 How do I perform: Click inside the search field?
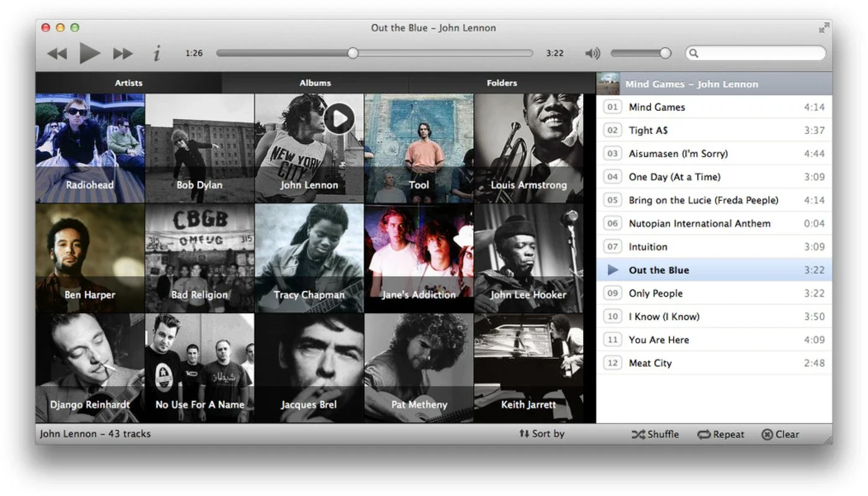(756, 53)
